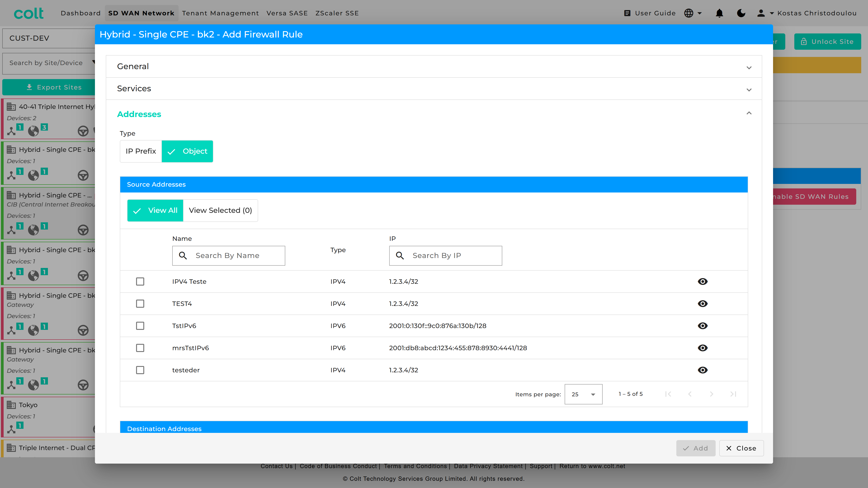
Task: View TstIPv6 details via eye icon
Action: pos(703,326)
